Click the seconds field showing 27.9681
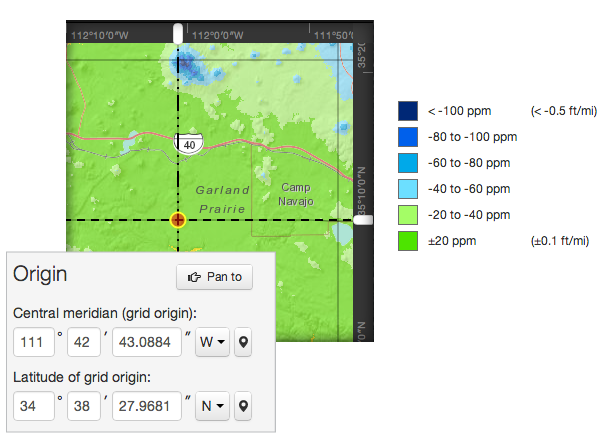This screenshot has height=437, width=601. (147, 406)
